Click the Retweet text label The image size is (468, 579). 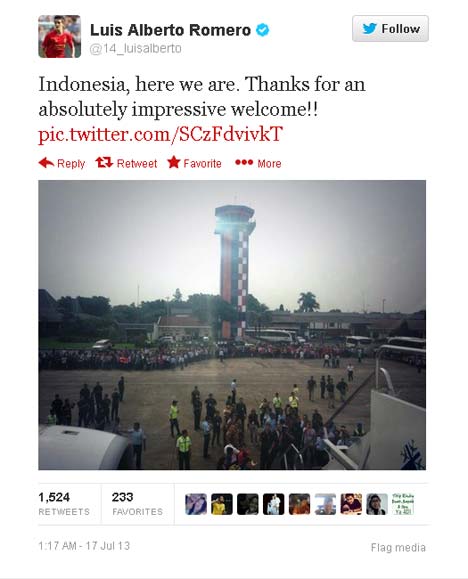coord(137,163)
